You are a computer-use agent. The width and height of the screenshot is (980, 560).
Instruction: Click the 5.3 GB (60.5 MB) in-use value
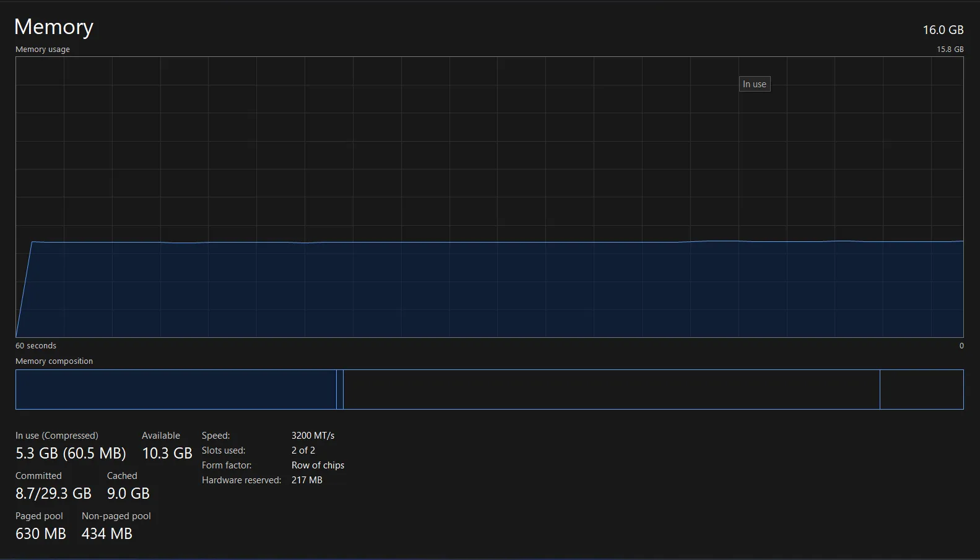[x=71, y=454]
